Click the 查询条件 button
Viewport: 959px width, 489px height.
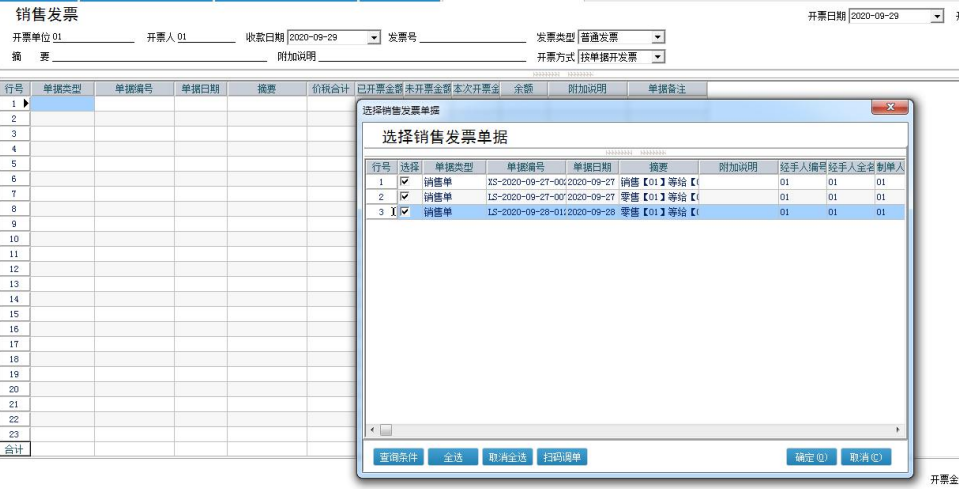[398, 457]
